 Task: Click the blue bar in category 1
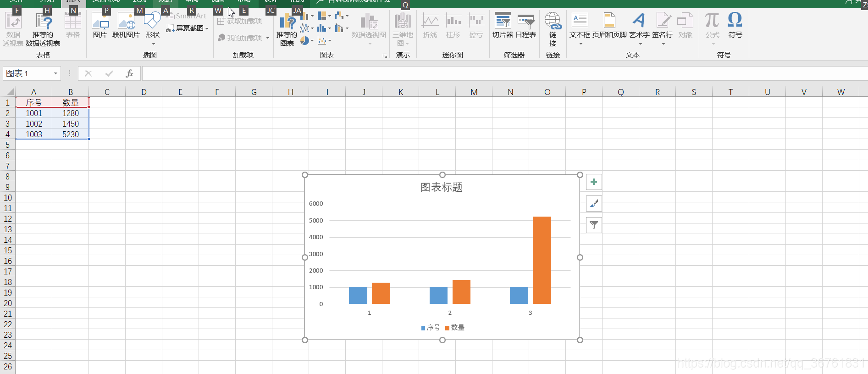pos(358,296)
